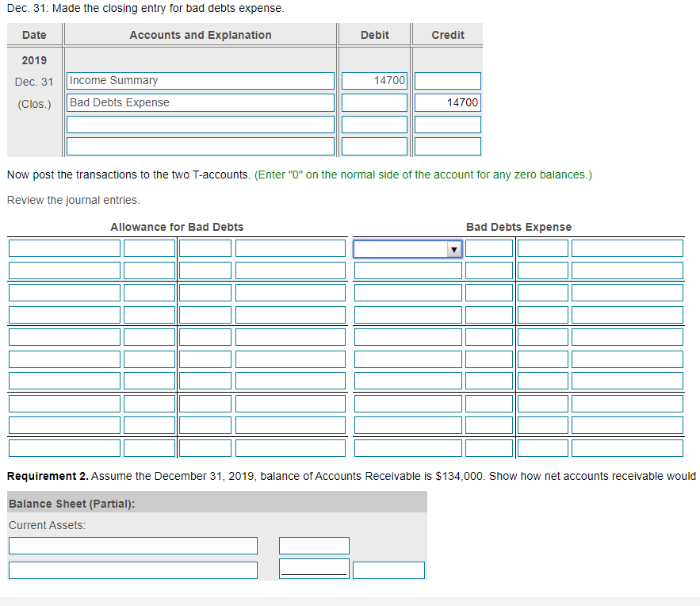Click the 'Current Assets:' label
The height and width of the screenshot is (606, 700).
(x=47, y=525)
